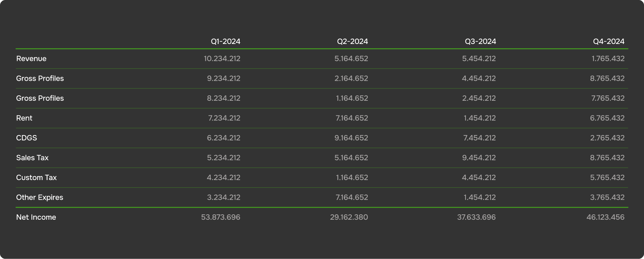Select CDGS Q2 value 9.164.652

(351, 138)
